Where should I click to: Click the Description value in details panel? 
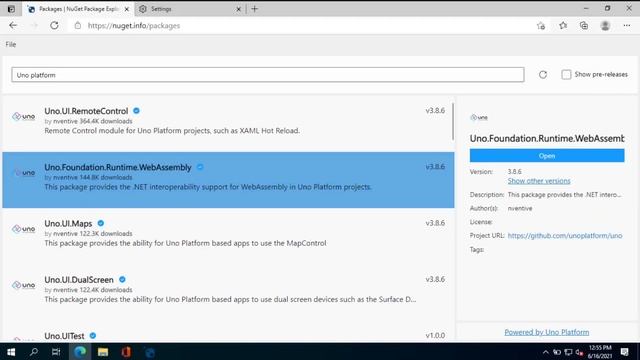click(564, 195)
